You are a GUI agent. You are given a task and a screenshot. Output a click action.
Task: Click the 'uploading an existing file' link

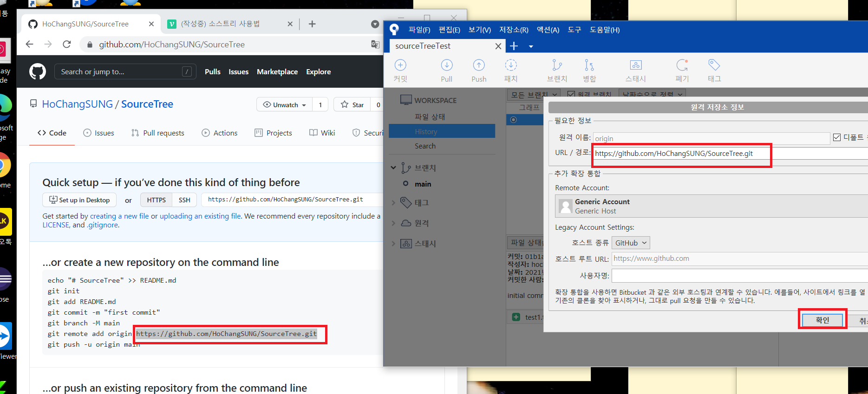[200, 216]
